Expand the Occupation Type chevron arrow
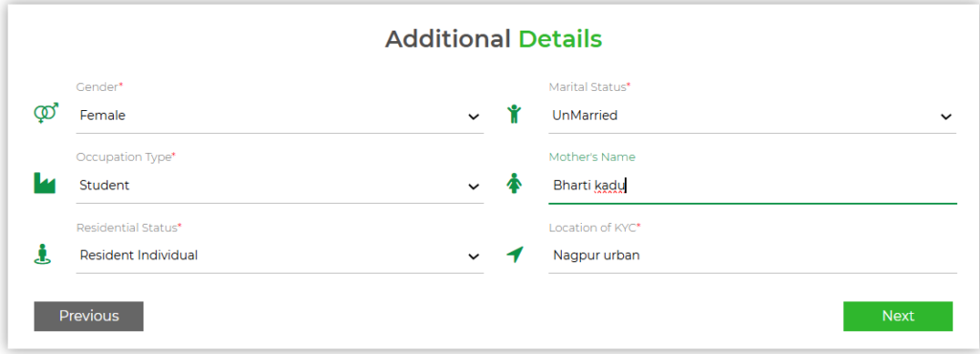 point(474,187)
